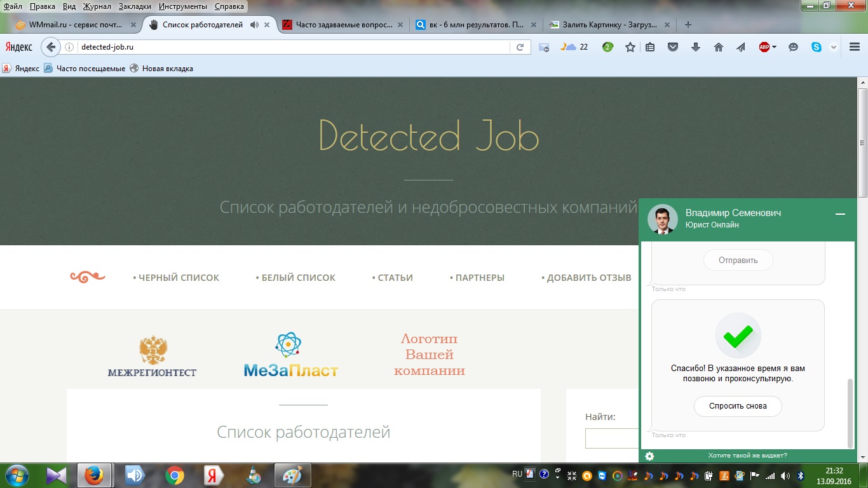Reload the page with refresh icon
The image size is (868, 488).
[520, 47]
